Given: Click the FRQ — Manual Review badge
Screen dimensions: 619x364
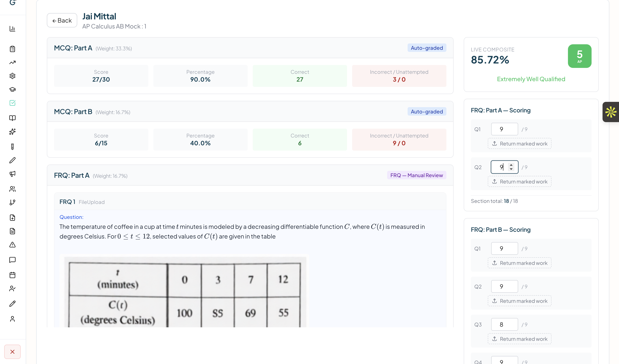Looking at the screenshot, I should tap(416, 175).
